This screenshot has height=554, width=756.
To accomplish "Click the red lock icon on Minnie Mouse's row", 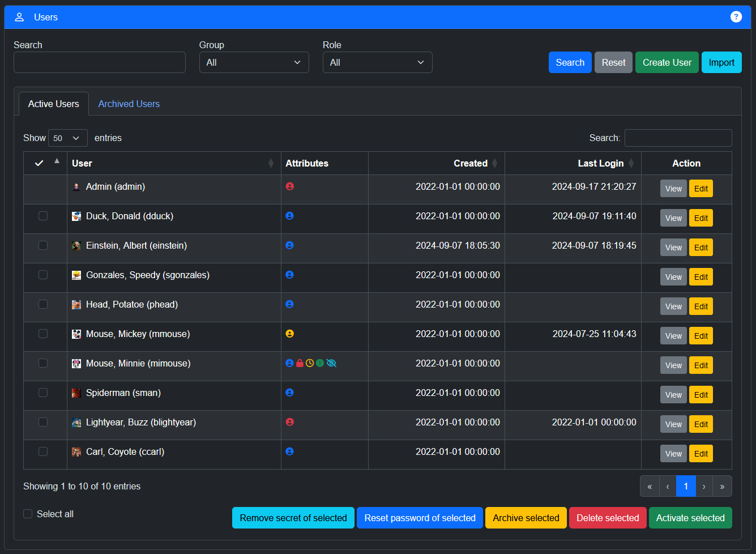I will coord(300,363).
